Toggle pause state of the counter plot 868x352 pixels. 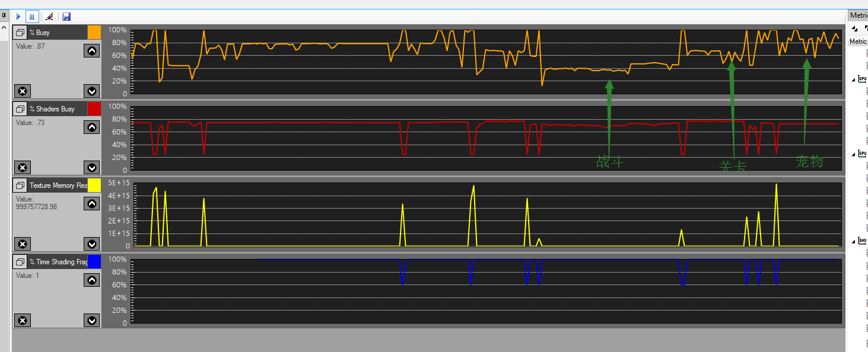coord(31,17)
